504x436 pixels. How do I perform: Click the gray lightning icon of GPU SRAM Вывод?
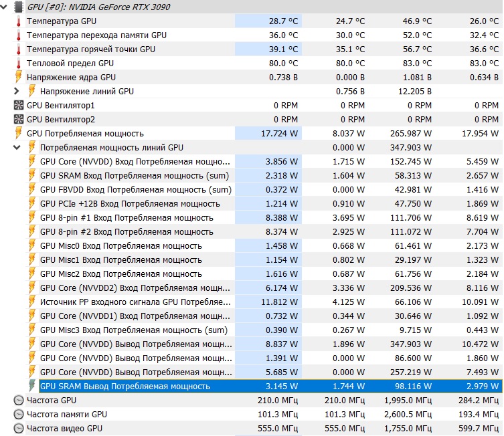pyautogui.click(x=32, y=386)
